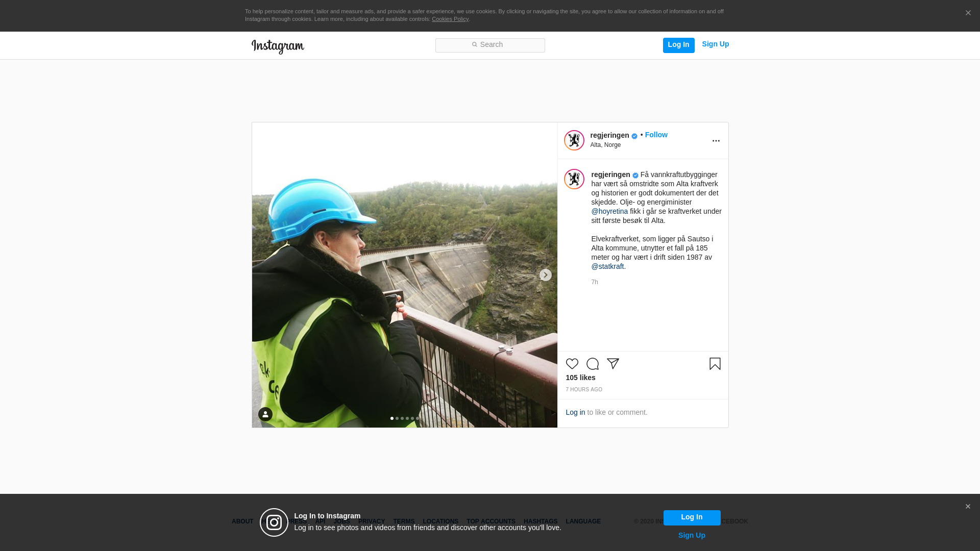Open the @statkraft mention
This screenshot has height=551, width=980.
[x=608, y=266]
